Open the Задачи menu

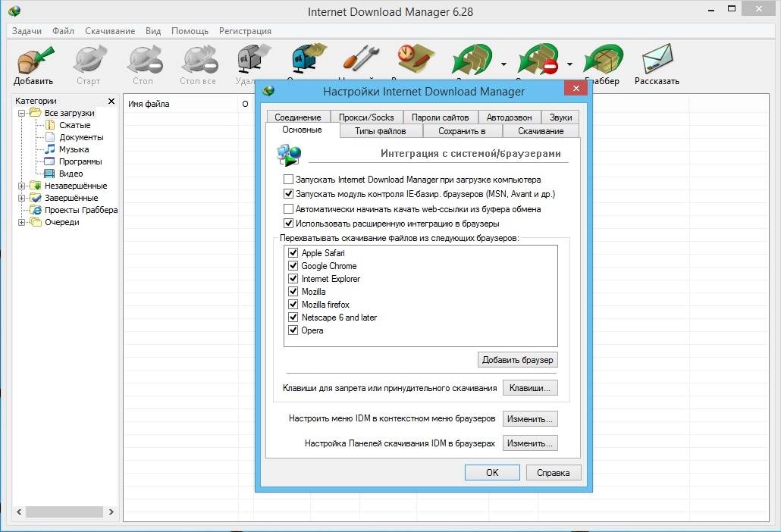coord(27,31)
